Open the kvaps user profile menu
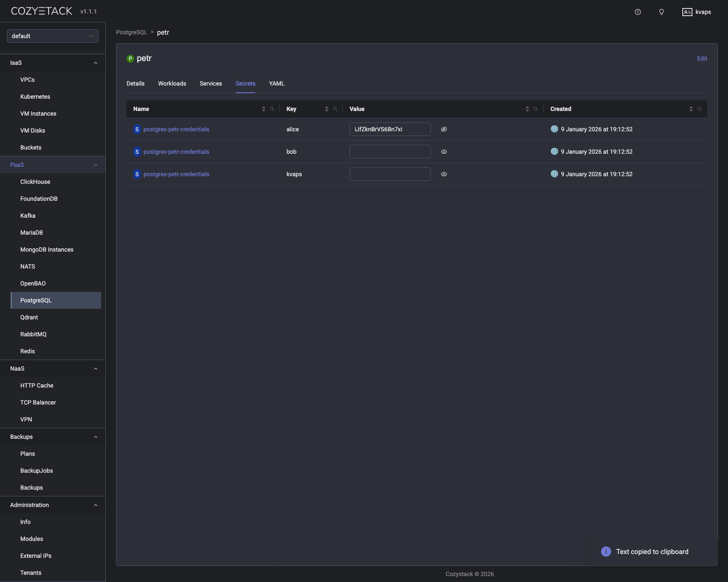728x582 pixels. (696, 12)
